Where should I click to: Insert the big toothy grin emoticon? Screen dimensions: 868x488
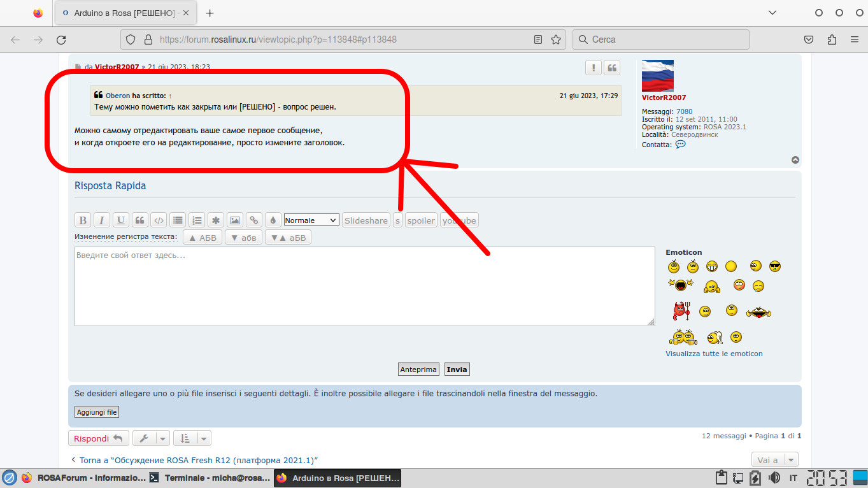[x=712, y=266]
